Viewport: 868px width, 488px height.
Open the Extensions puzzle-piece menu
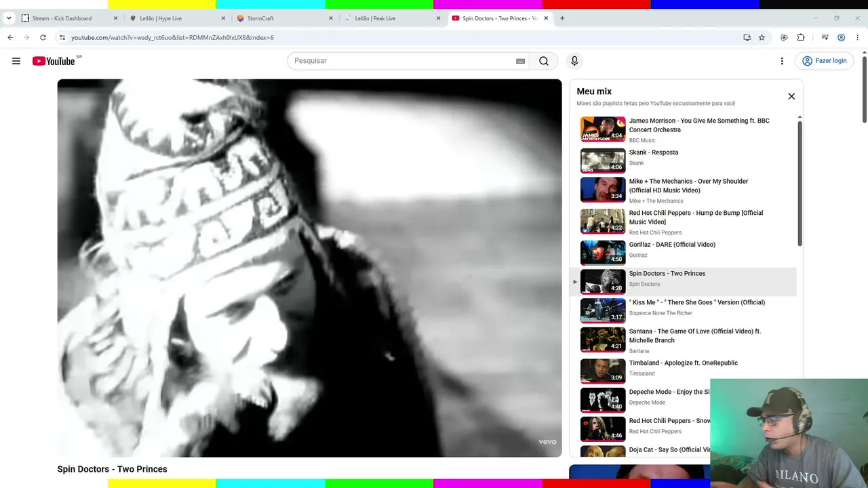coord(801,37)
